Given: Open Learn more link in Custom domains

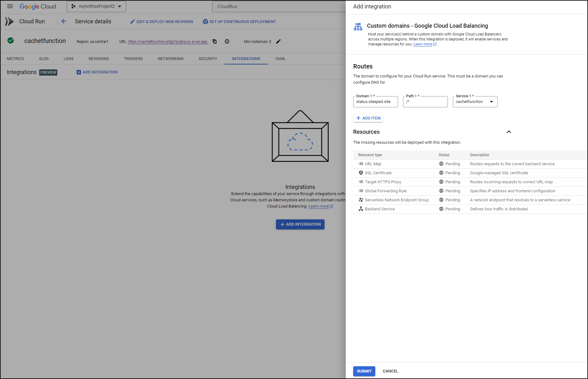Looking at the screenshot, I should click(x=425, y=44).
